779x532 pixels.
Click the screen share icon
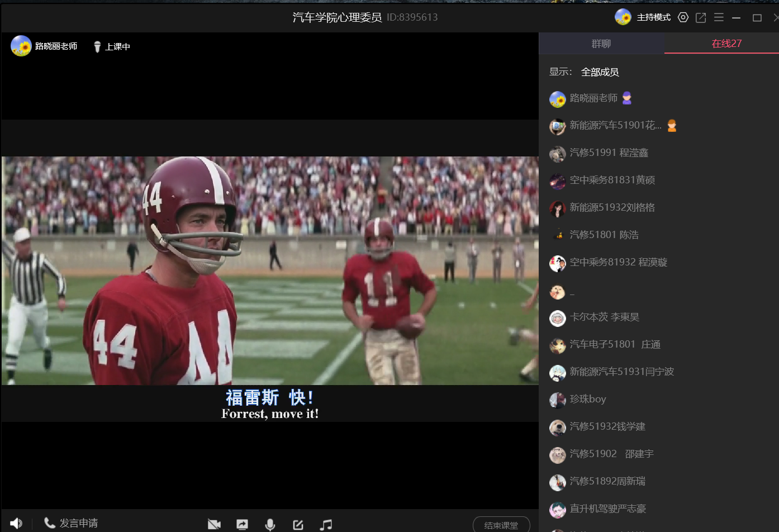point(242,524)
